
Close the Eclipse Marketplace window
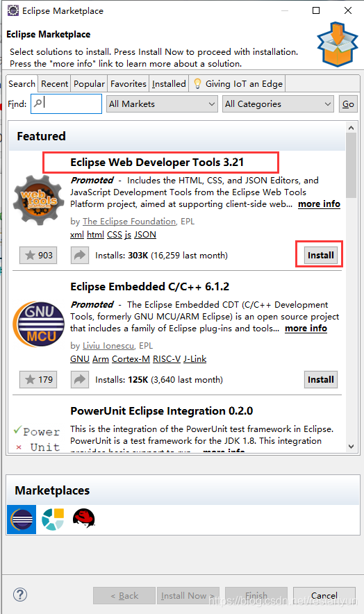[x=348, y=10]
